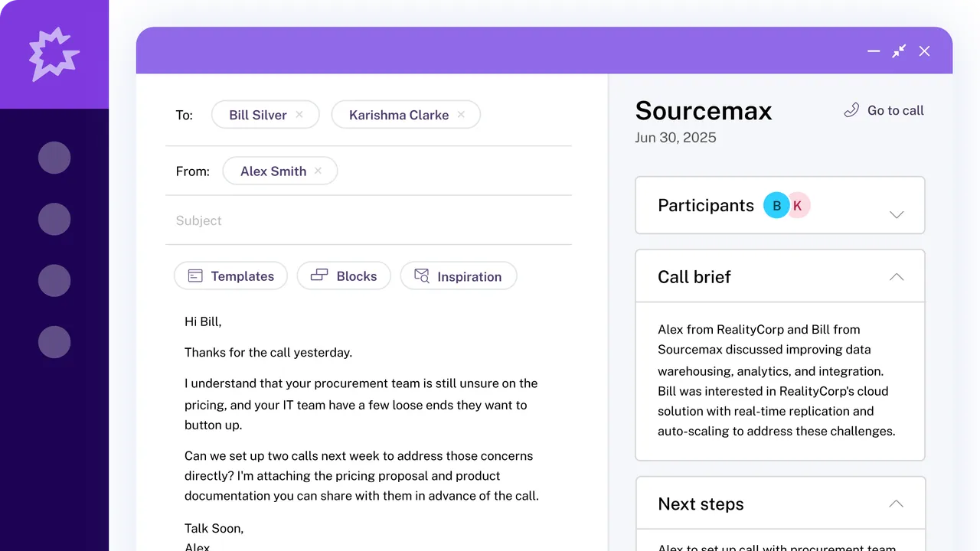Click the Jun 30, 2025 date
This screenshot has height=551, width=980.
point(675,138)
